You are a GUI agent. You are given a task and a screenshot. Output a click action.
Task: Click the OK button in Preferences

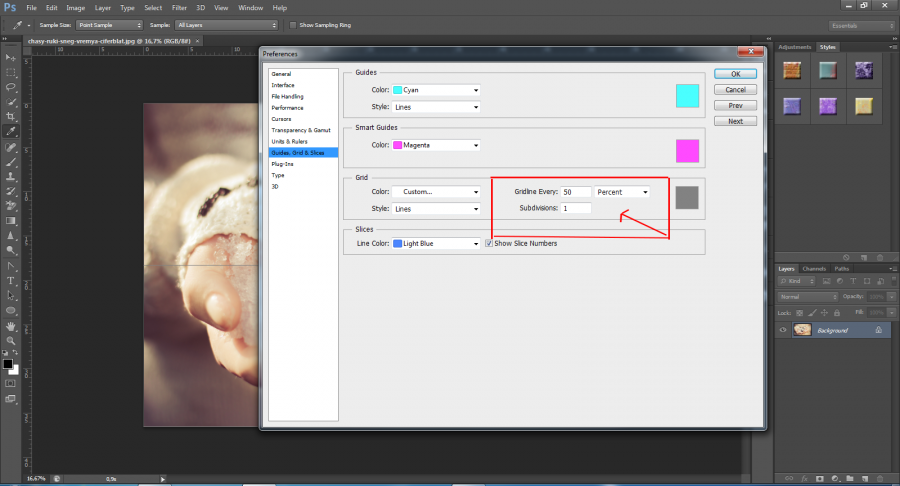[735, 73]
